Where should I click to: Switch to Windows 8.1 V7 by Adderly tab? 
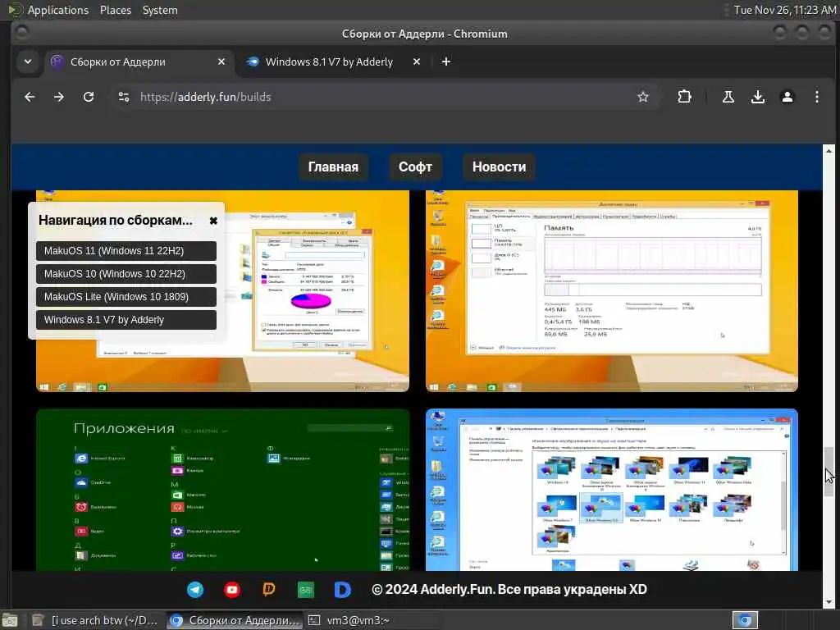[333, 62]
